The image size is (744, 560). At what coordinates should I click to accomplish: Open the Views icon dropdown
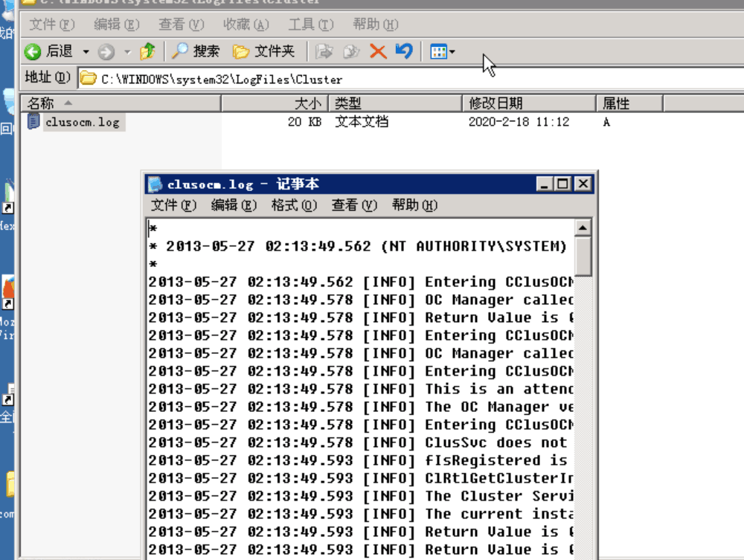[x=442, y=51]
